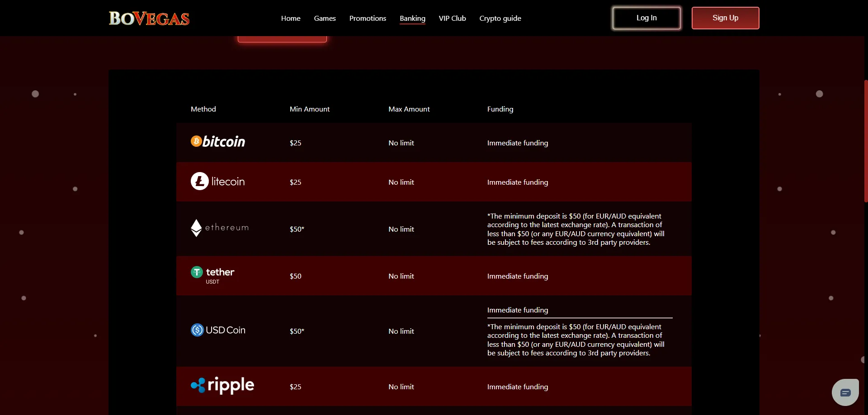
Task: Click USD Coin's Immediate funding text
Action: [518, 310]
